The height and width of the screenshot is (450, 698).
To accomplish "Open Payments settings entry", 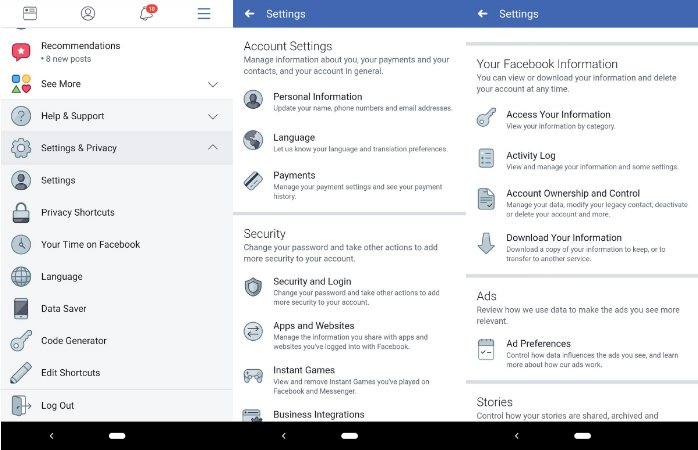I will 349,185.
